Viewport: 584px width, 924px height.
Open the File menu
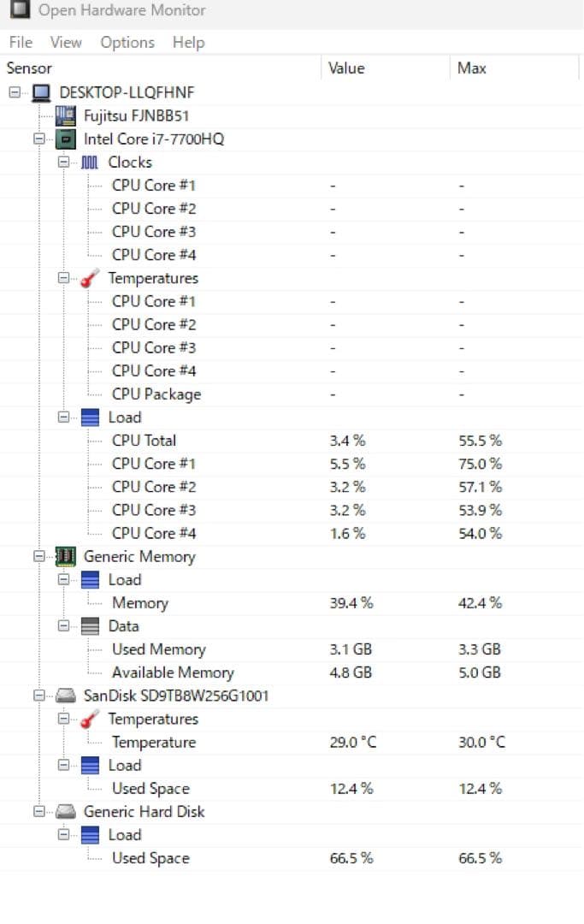pos(20,42)
